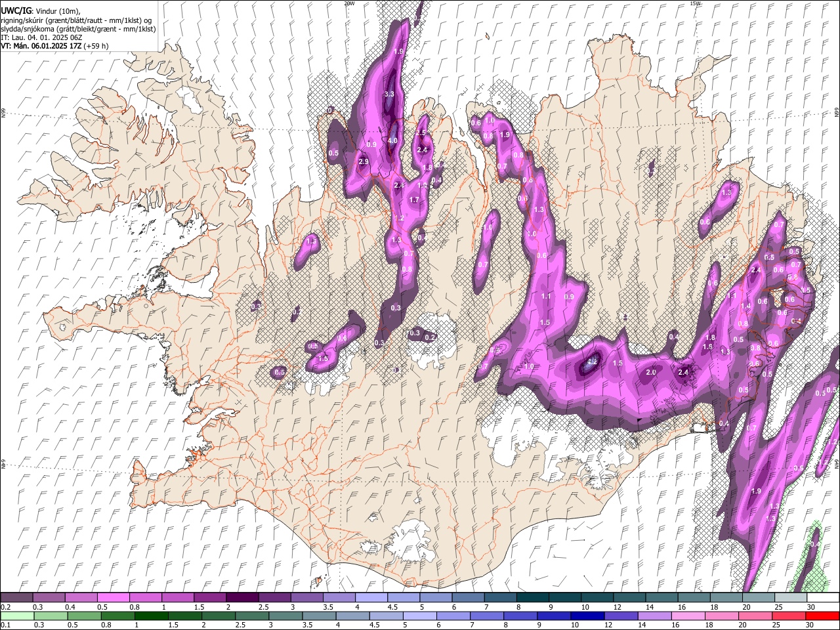Click the 'UWC/IG: Vindur (10m)' title text
This screenshot has width=840, height=630.
click(41, 10)
